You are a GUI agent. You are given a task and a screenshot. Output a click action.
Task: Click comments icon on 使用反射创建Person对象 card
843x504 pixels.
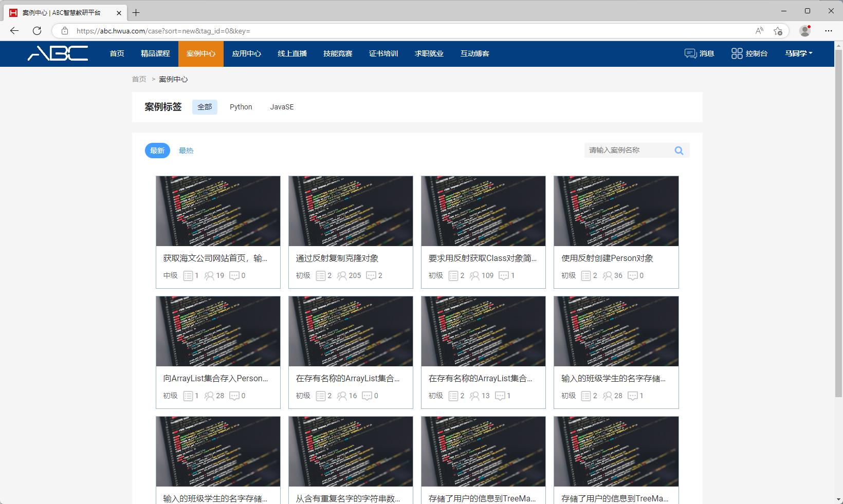633,276
